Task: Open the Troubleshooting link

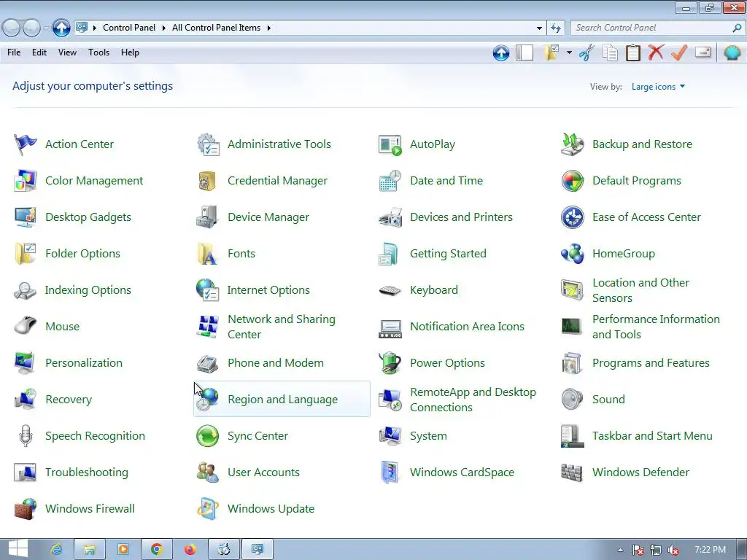Action: pos(87,472)
